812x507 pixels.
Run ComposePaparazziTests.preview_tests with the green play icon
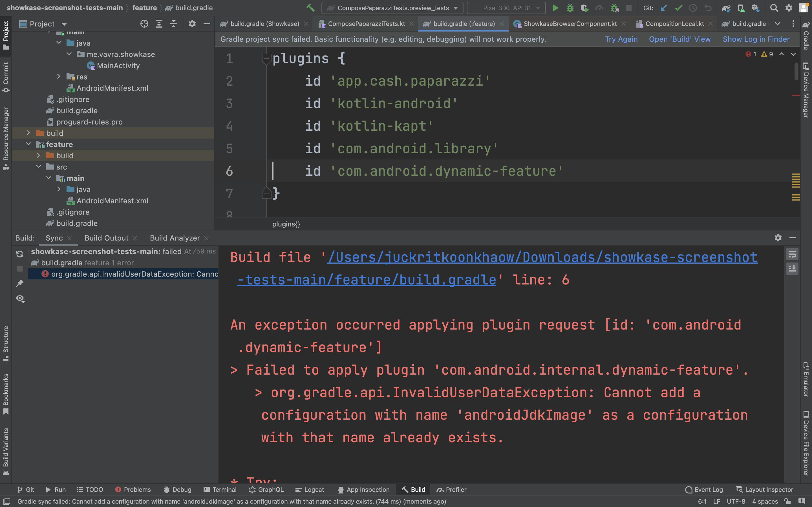coord(556,8)
